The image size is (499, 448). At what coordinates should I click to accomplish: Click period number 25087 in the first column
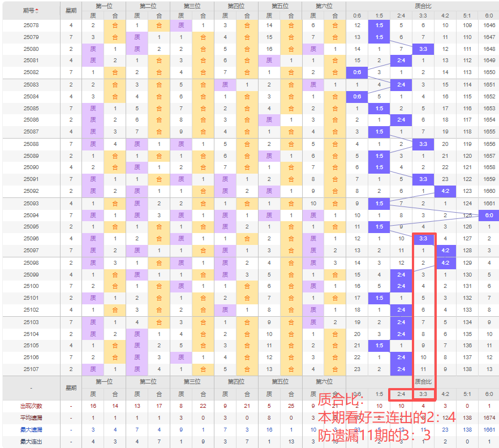(31, 132)
